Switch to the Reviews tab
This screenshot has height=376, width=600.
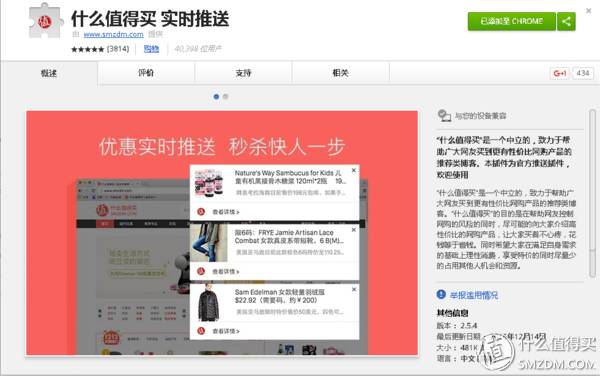click(146, 73)
